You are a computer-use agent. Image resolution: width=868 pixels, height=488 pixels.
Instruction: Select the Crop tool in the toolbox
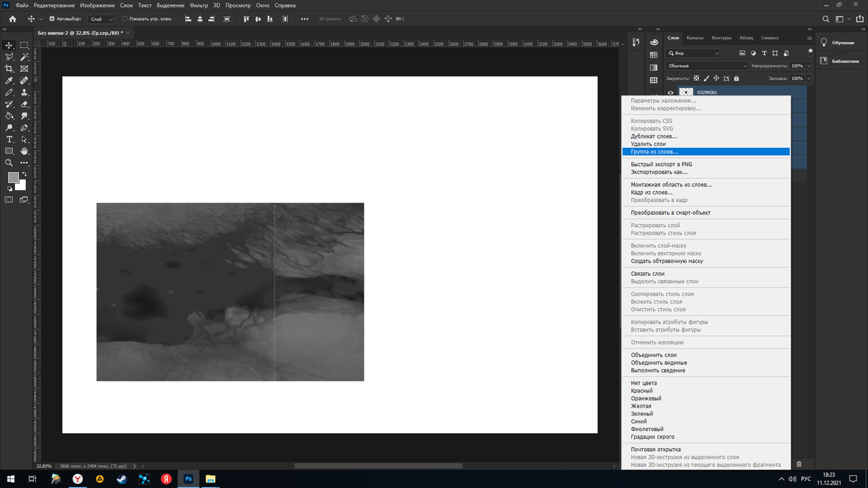pyautogui.click(x=9, y=68)
